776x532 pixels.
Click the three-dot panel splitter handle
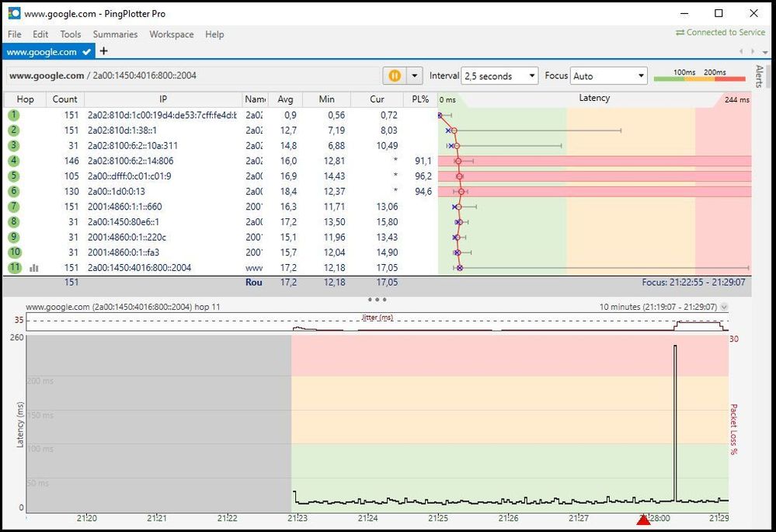click(377, 300)
